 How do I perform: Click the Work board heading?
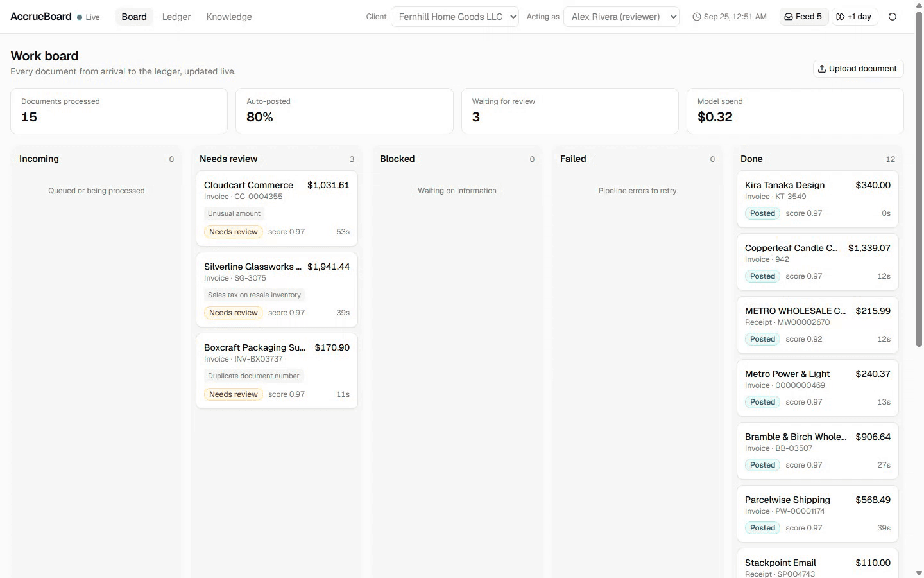[x=44, y=56]
